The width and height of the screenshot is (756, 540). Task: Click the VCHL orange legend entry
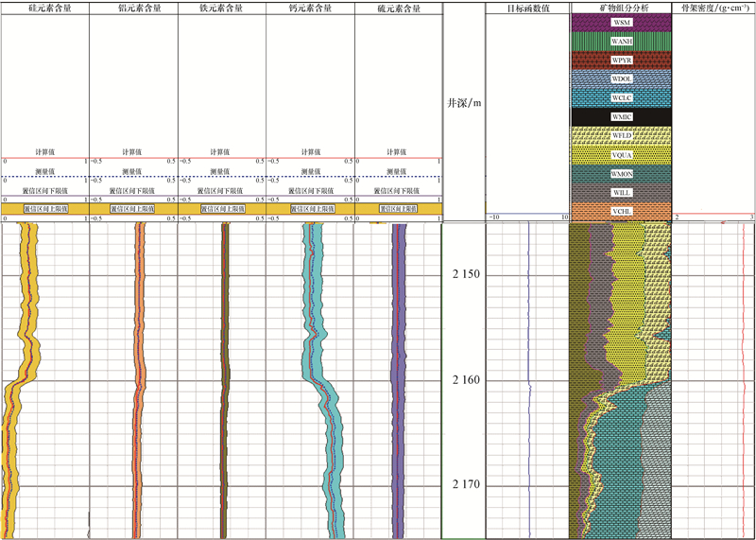click(621, 211)
